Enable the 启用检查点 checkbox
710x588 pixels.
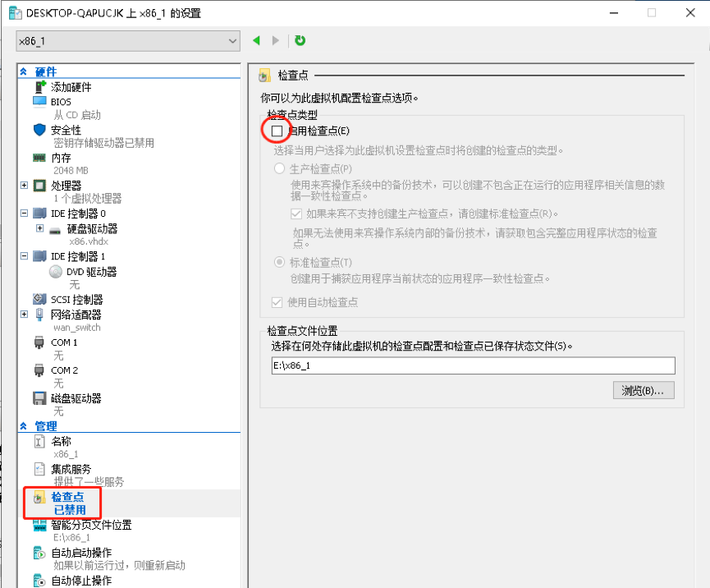(x=277, y=131)
